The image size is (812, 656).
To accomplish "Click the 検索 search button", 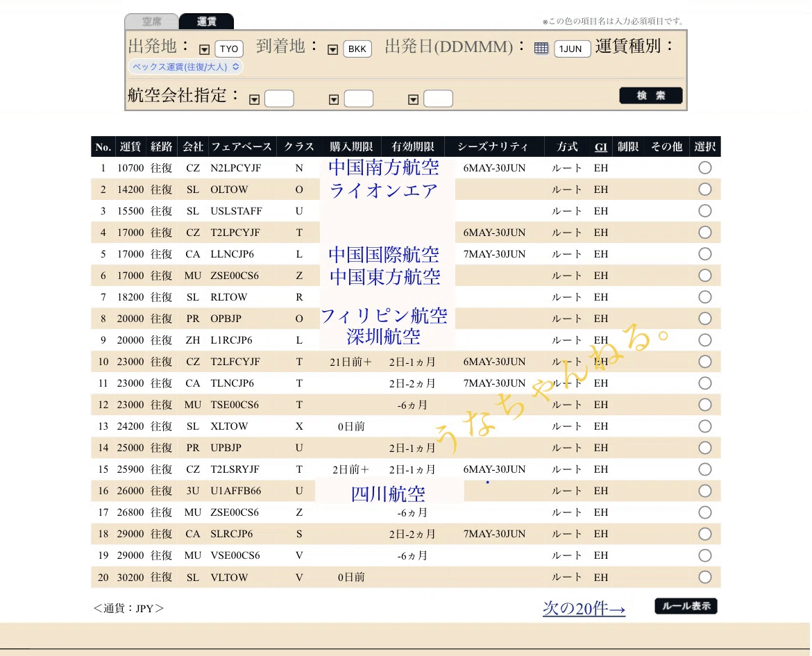I will 651,95.
